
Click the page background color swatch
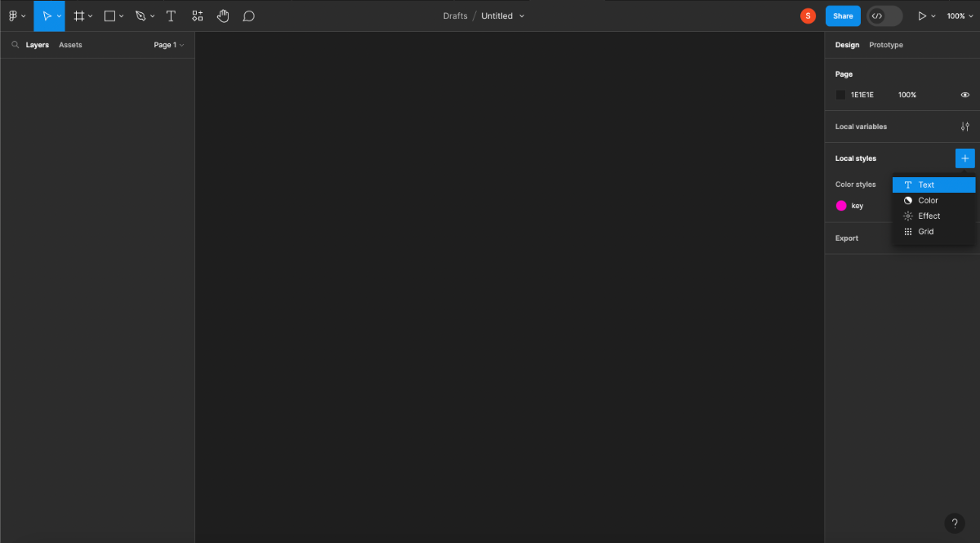coord(840,95)
